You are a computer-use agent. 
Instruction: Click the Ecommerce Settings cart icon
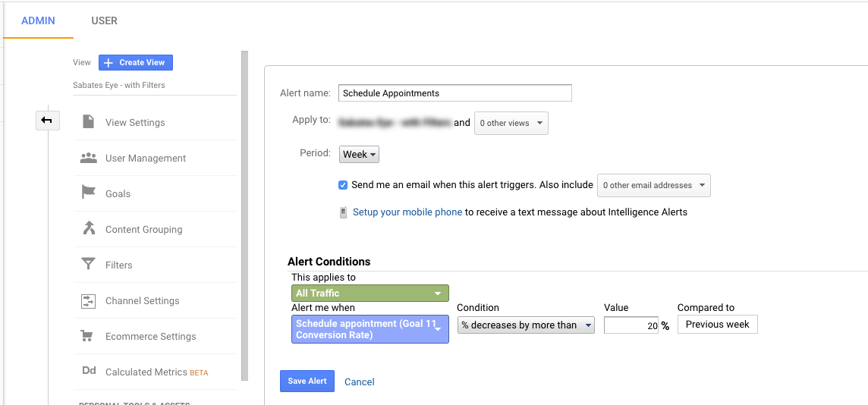89,336
